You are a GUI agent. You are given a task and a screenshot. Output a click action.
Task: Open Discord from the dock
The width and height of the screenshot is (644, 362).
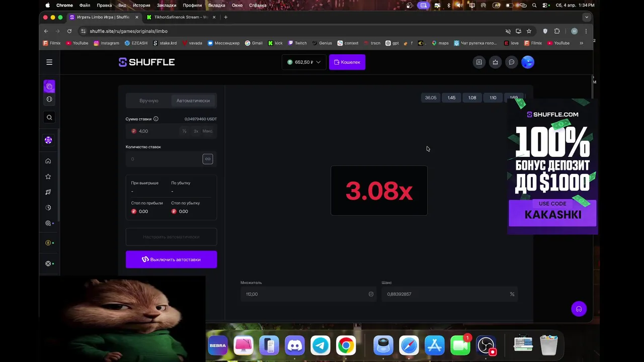click(x=295, y=345)
